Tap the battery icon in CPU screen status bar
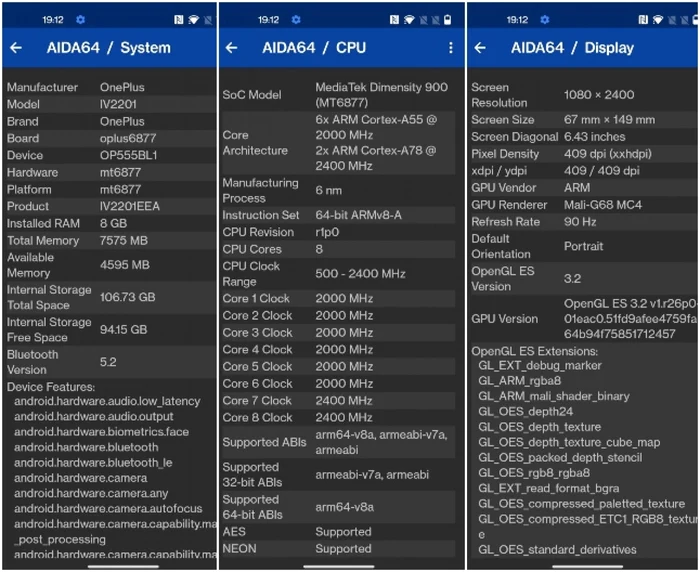 pos(448,20)
